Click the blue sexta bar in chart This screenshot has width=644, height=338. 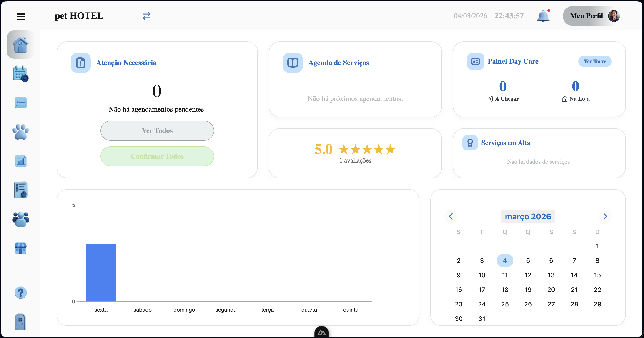tap(101, 273)
